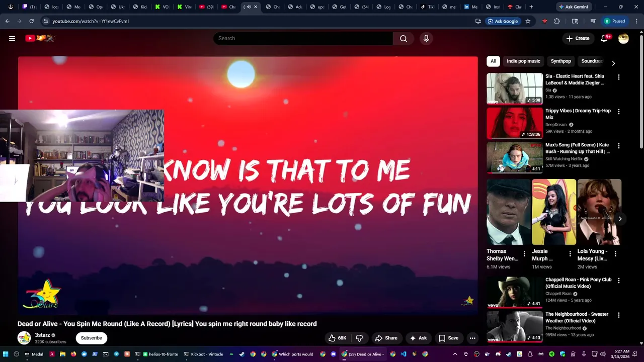Image resolution: width=644 pixels, height=362 pixels.
Task: Click the magnifier search button
Action: [404, 38]
